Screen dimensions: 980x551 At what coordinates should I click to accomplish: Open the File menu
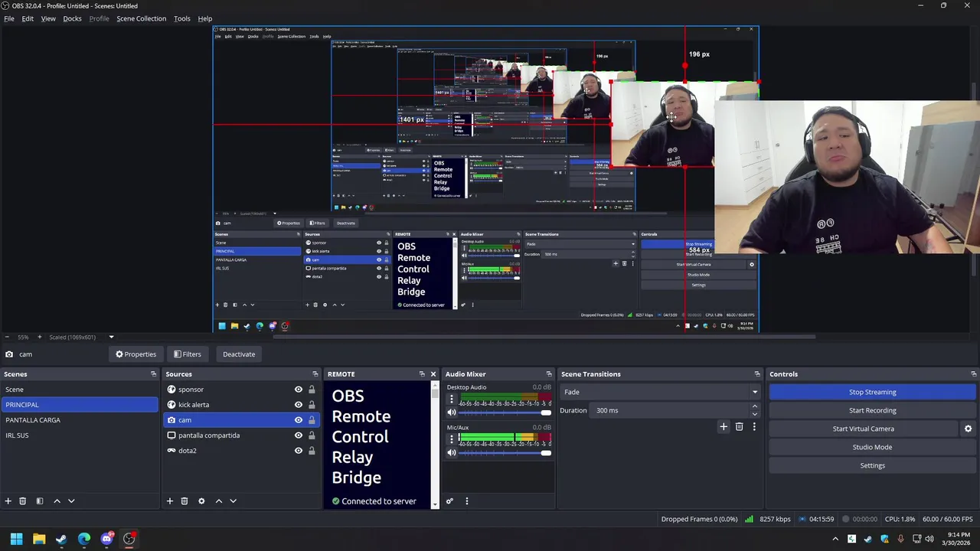click(9, 18)
